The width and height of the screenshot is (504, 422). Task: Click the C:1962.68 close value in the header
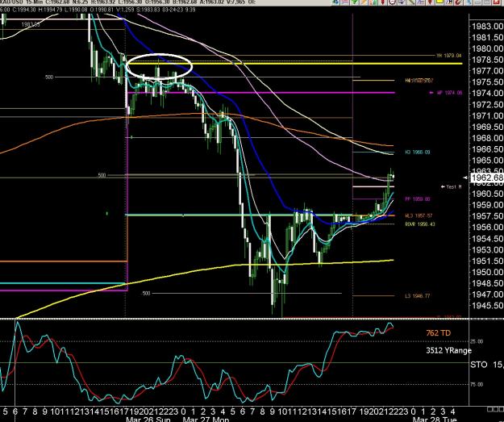(x=59, y=3)
